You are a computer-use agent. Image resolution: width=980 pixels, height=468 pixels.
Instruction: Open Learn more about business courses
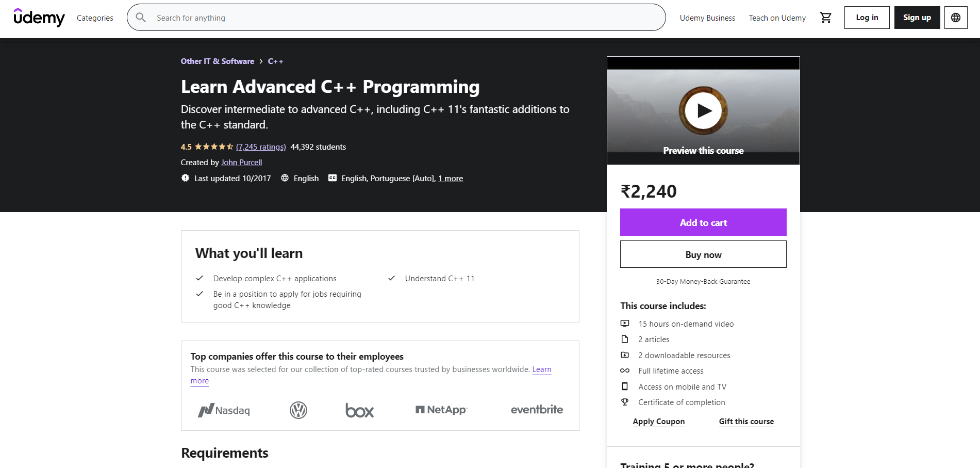542,369
